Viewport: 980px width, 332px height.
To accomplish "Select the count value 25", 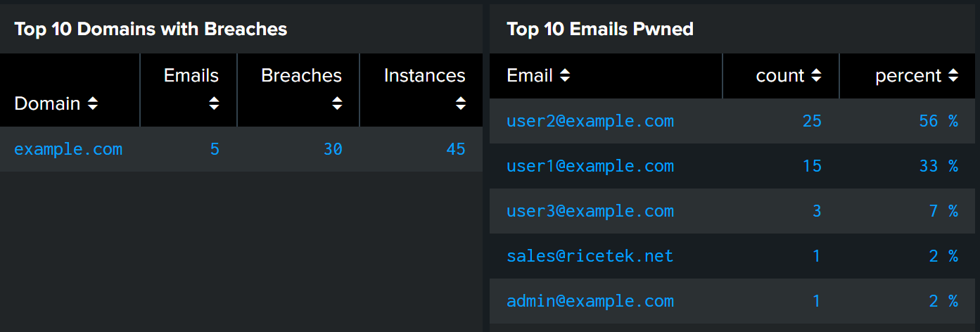I will 812,121.
